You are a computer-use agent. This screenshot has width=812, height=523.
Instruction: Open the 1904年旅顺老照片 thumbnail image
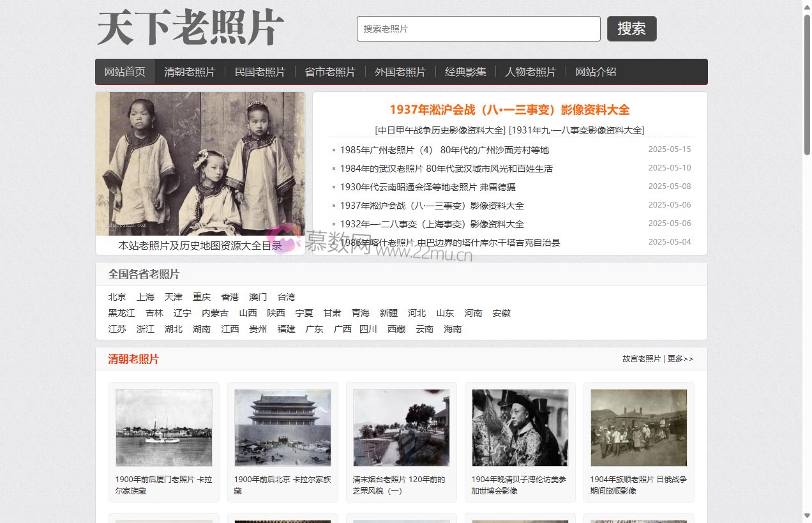click(638, 427)
